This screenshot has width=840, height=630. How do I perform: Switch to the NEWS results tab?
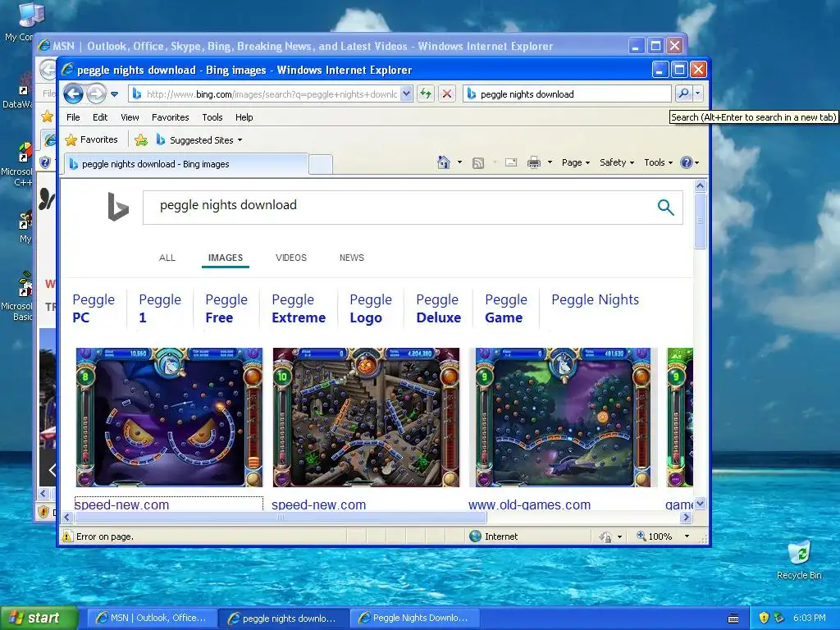[351, 258]
